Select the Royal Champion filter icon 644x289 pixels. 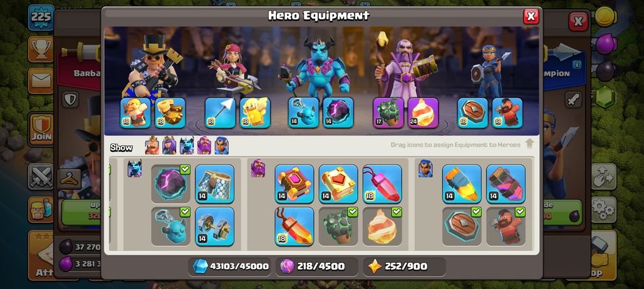(x=221, y=145)
